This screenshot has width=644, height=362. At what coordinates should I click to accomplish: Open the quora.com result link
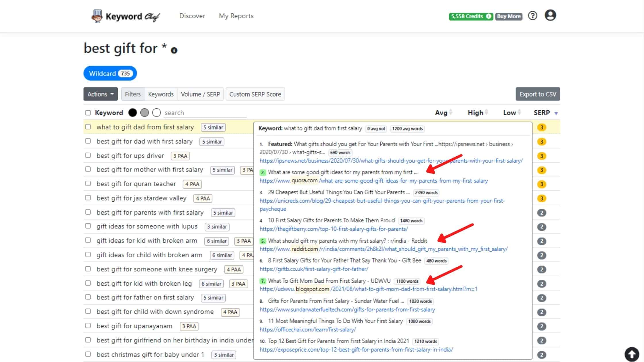pos(373,181)
